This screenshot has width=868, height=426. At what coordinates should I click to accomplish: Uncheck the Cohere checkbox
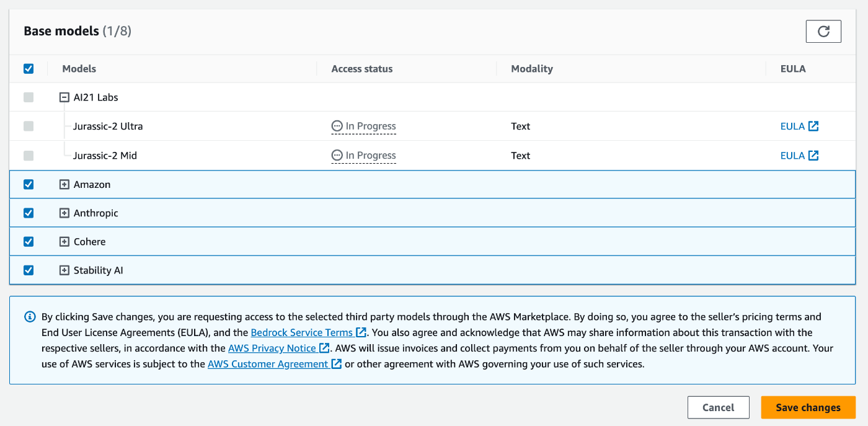[x=29, y=241]
